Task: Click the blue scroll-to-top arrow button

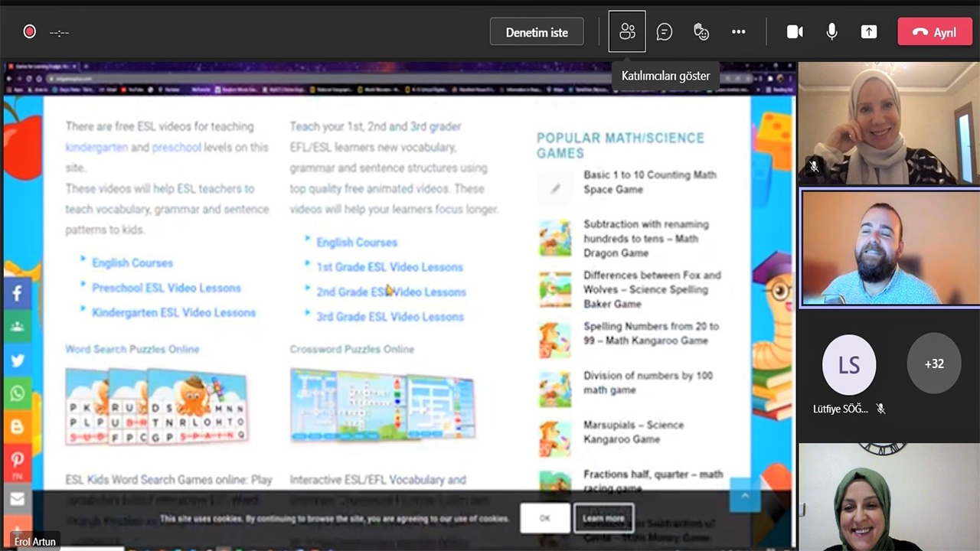Action: [x=745, y=496]
